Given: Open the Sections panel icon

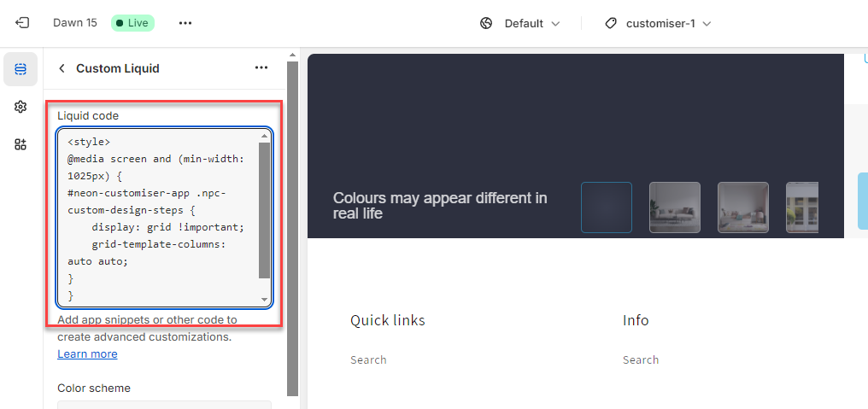Looking at the screenshot, I should coord(21,69).
